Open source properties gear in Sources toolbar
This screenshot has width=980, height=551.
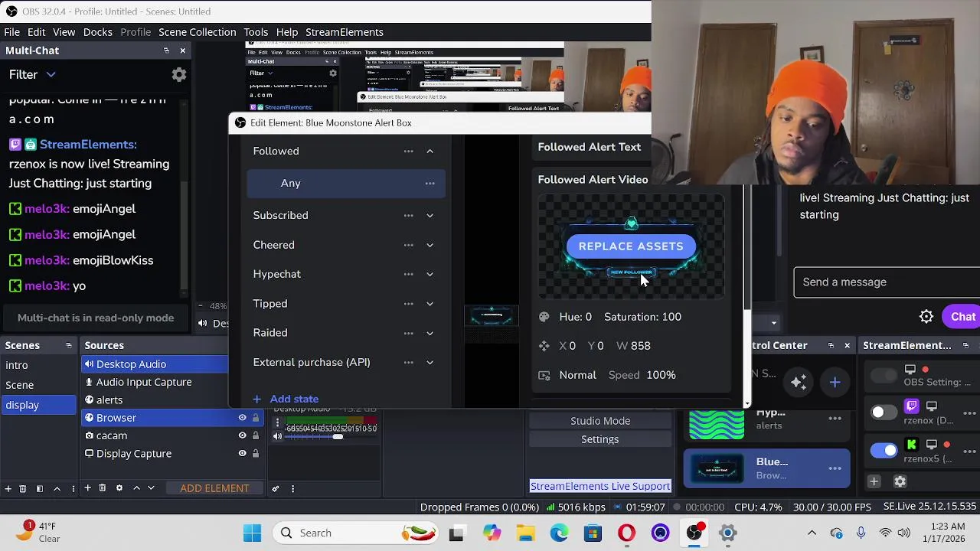[x=119, y=488]
